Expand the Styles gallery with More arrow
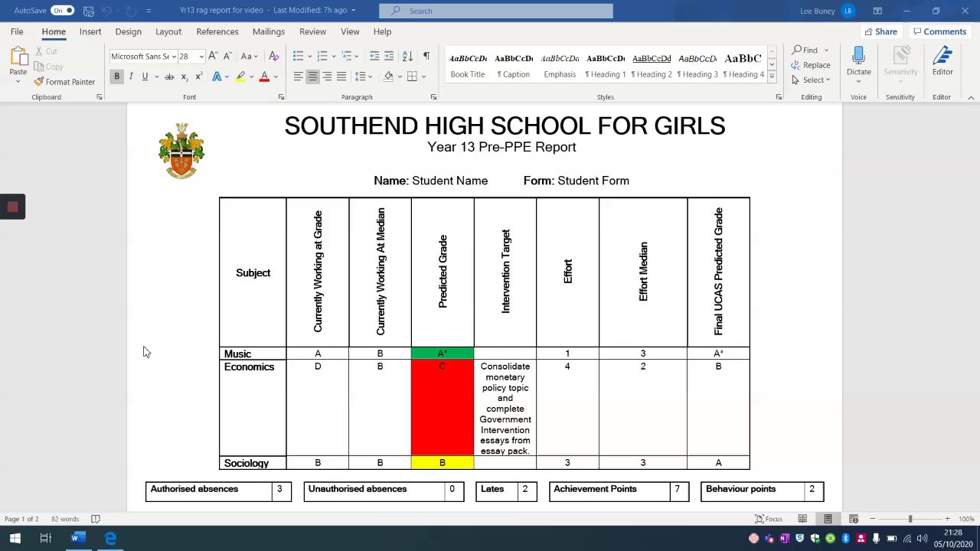Screen dimensions: 980x551 772,77
